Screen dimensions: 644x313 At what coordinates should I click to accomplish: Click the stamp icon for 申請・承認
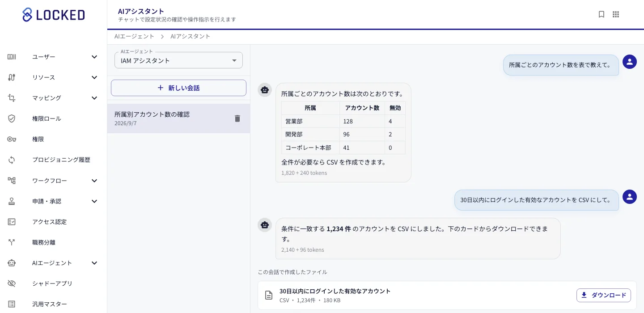coord(12,201)
